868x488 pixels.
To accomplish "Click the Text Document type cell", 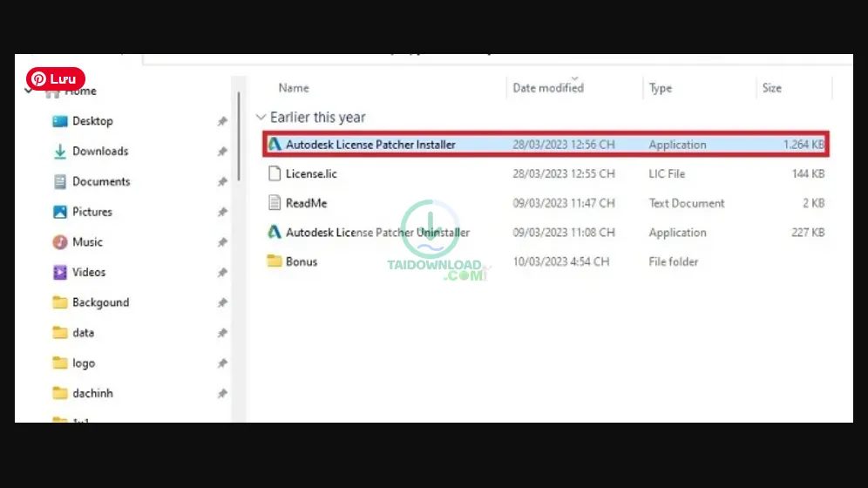I will [x=687, y=203].
